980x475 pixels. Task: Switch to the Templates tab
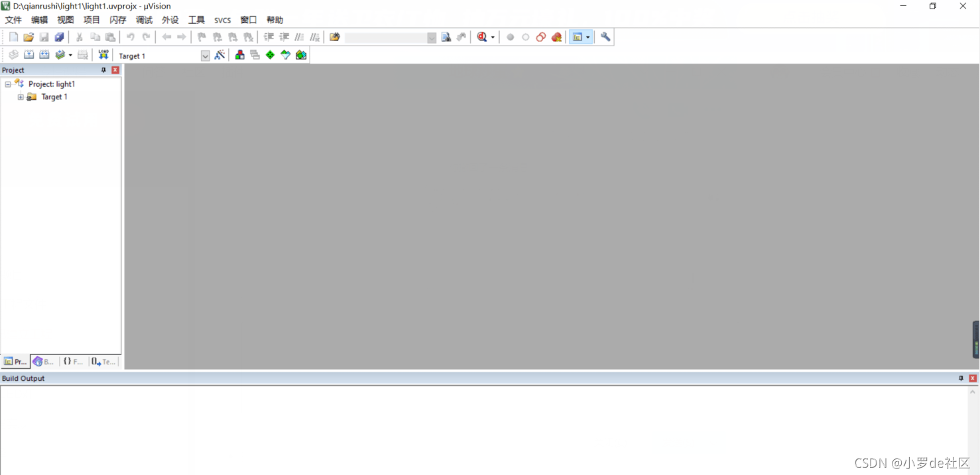click(x=103, y=362)
